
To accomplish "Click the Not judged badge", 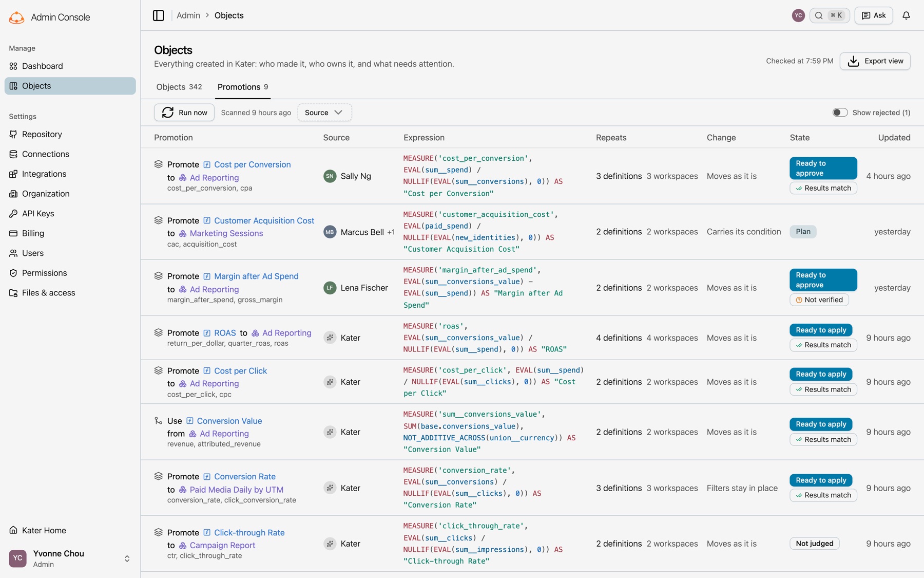I will pos(814,544).
